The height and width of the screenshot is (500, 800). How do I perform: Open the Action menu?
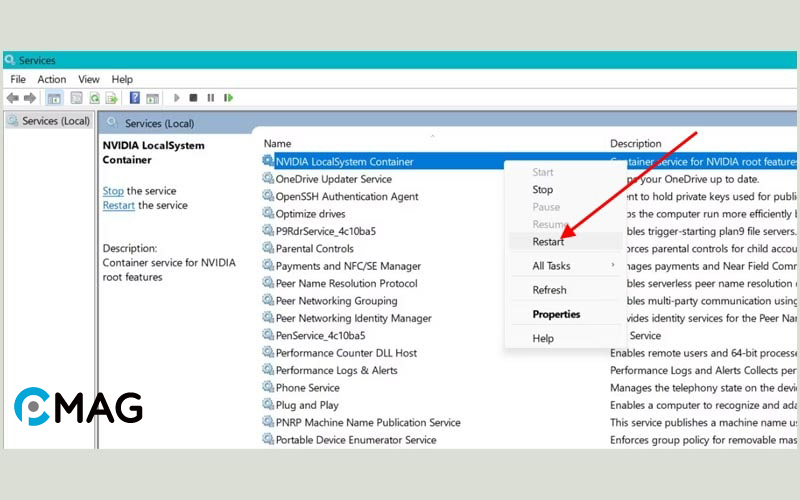coord(52,79)
